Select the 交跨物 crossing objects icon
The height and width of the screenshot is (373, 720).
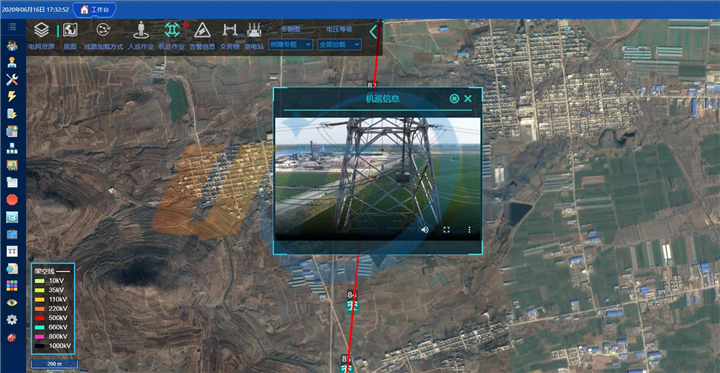[x=230, y=30]
